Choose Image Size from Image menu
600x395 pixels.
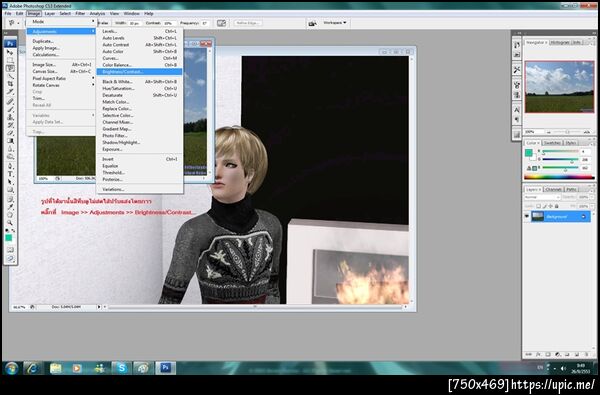click(61, 65)
